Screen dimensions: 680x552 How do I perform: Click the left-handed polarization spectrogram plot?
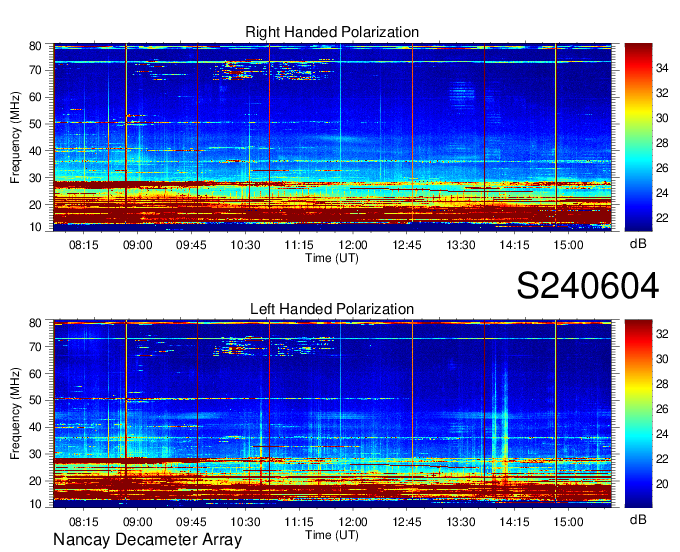click(332, 414)
